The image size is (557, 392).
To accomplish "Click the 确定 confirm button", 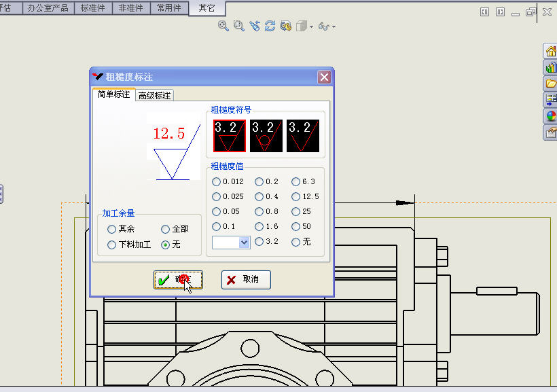I will click(x=178, y=280).
